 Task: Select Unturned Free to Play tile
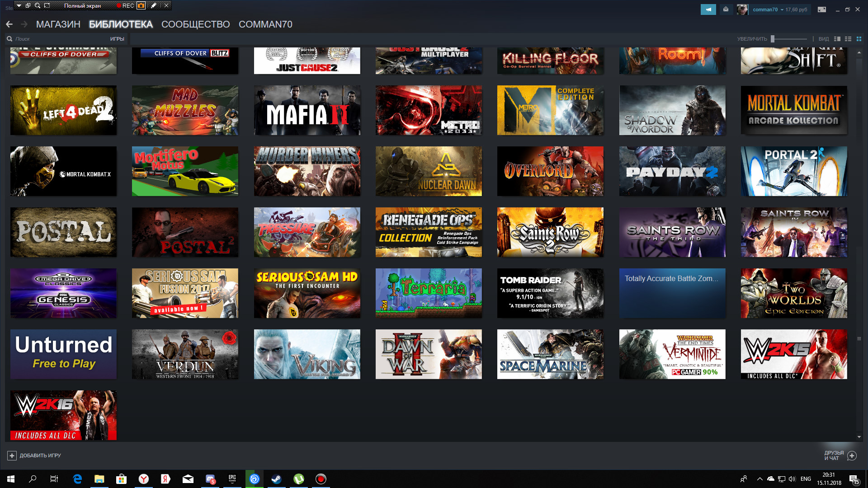point(63,354)
